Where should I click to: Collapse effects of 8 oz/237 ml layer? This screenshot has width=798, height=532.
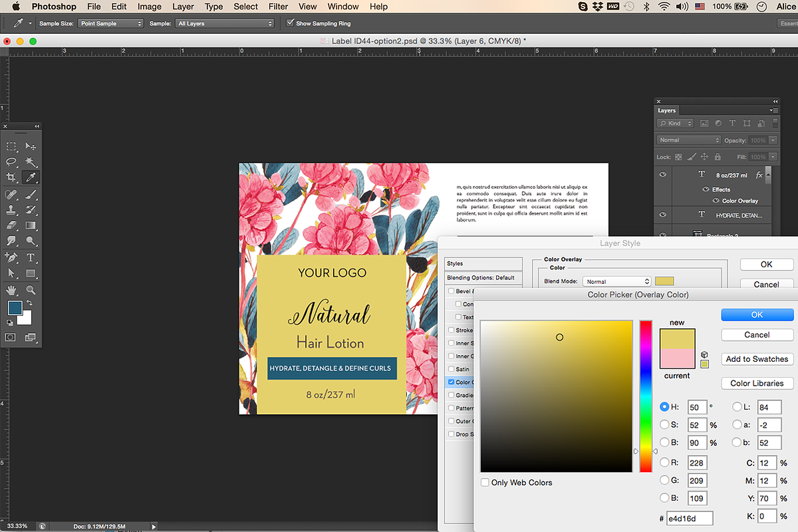tap(769, 175)
